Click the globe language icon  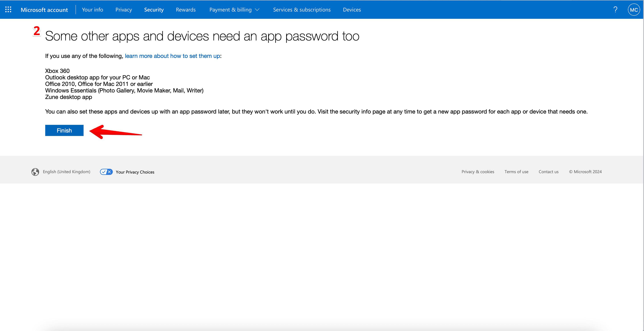(x=35, y=172)
